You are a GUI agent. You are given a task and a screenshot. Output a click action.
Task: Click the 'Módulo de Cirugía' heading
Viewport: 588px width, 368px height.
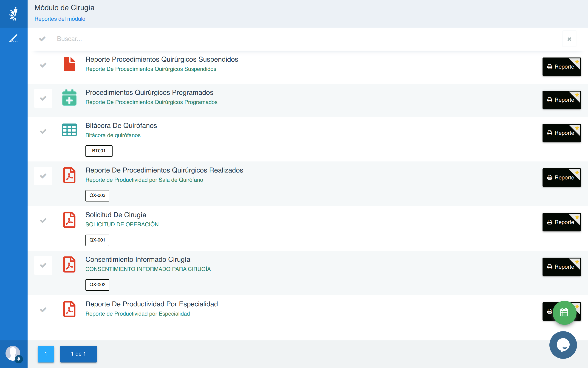pos(64,8)
